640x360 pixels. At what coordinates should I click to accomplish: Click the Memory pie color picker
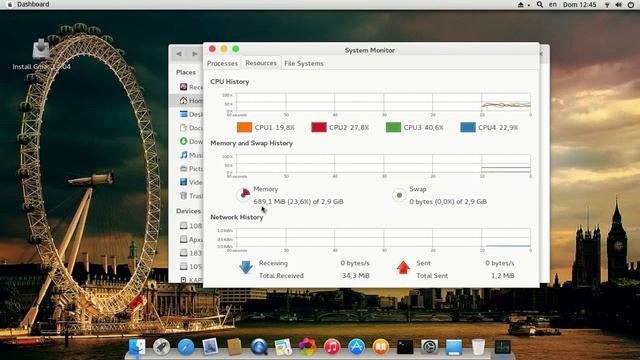tap(244, 195)
